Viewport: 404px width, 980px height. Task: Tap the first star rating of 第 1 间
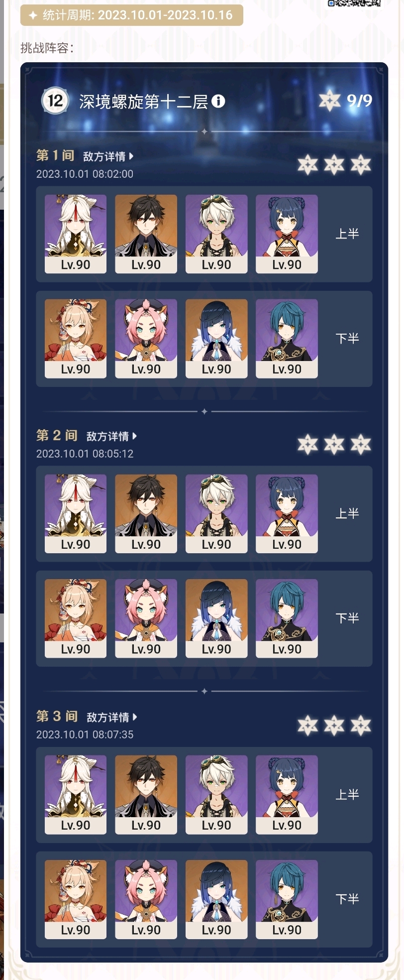(307, 165)
